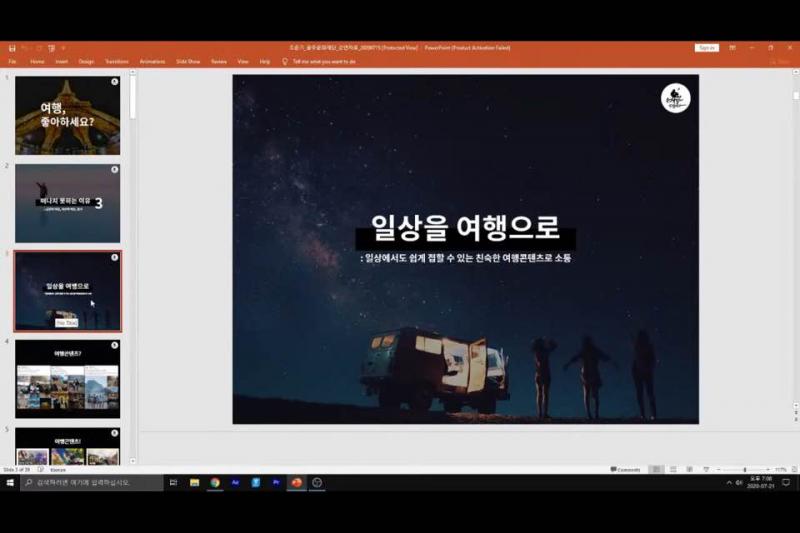Viewport: 800px width, 533px height.
Task: Start Slide Show from status bar icon
Action: click(x=706, y=469)
